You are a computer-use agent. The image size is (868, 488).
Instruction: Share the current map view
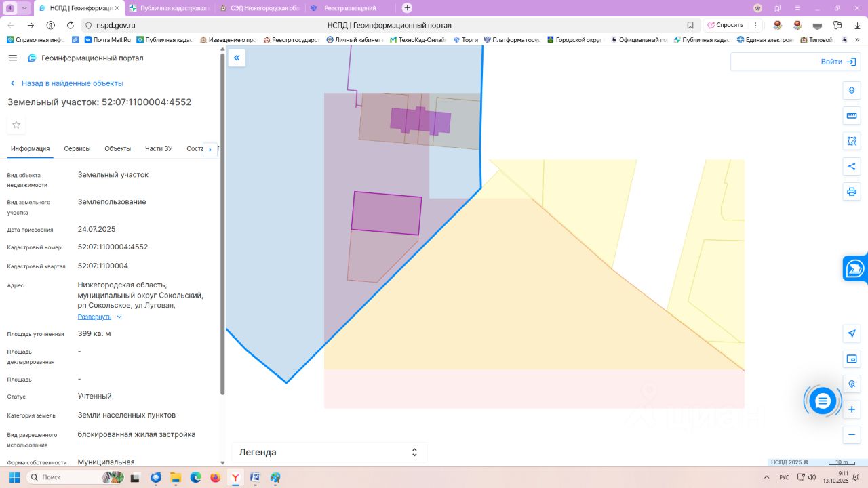(852, 166)
